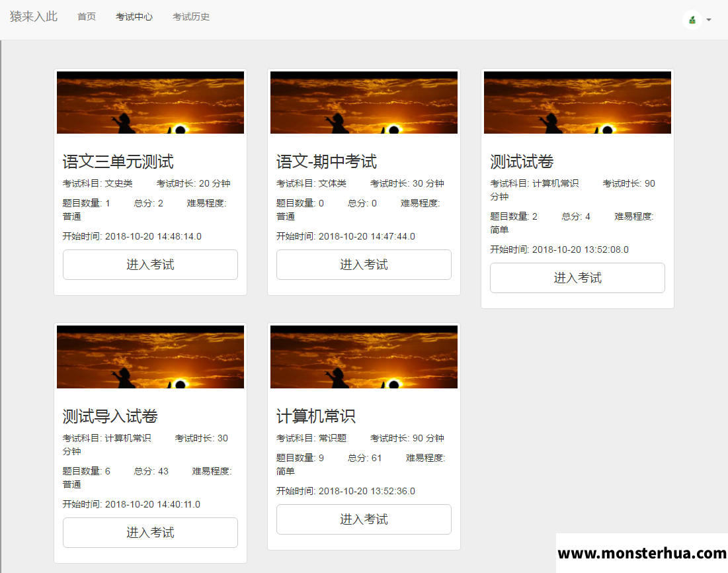Click the 猿来入此 site brand link
The image size is (728, 573).
34,17
